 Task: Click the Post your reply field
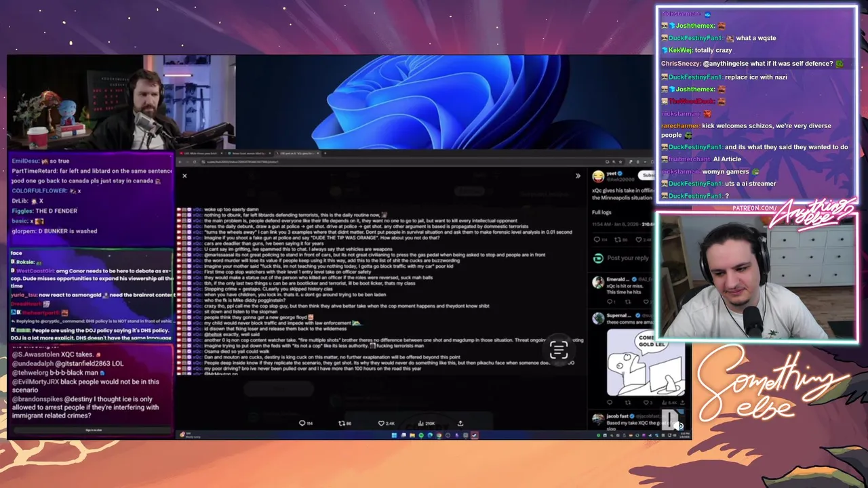click(628, 258)
